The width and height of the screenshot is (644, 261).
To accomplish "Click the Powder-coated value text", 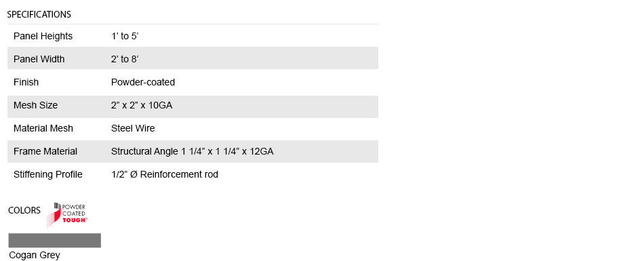I will [x=143, y=82].
